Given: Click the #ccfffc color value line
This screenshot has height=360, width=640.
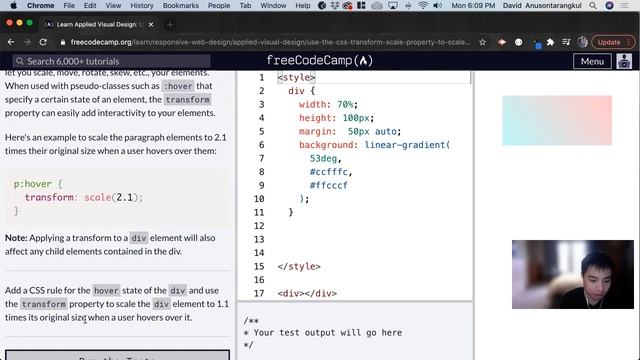Looking at the screenshot, I should [x=331, y=172].
